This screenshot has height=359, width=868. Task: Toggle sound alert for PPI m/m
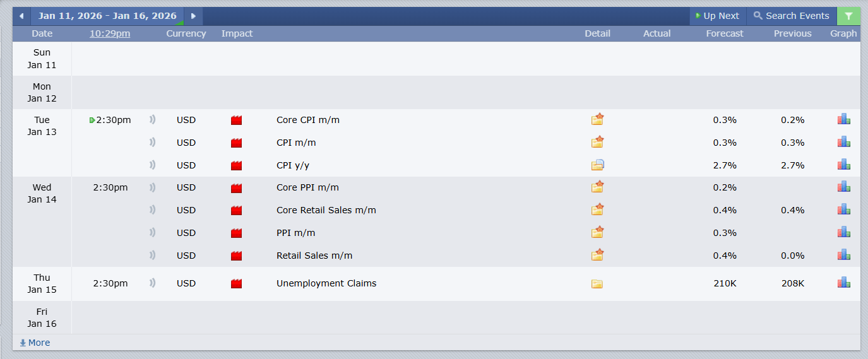[152, 233]
